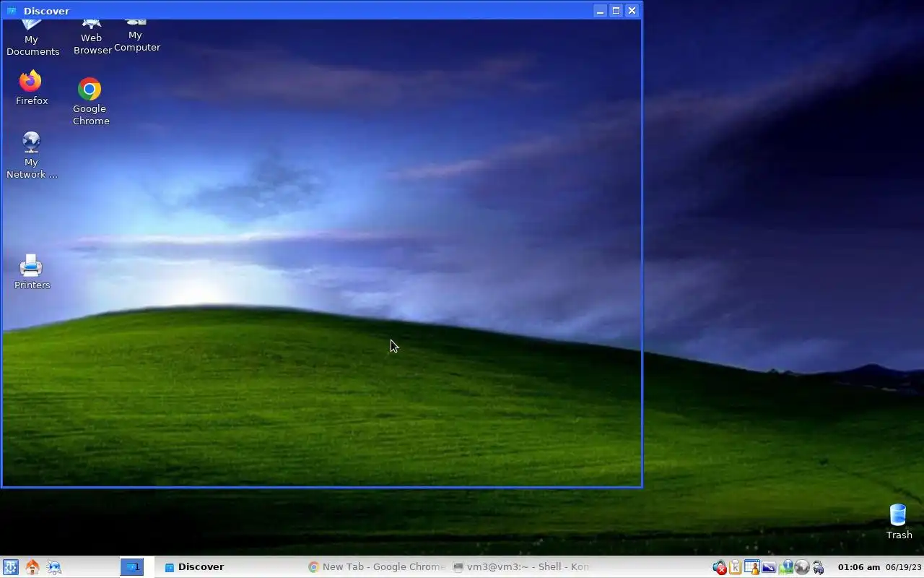Select the My Computer label
The image size is (924, 578).
136,41
